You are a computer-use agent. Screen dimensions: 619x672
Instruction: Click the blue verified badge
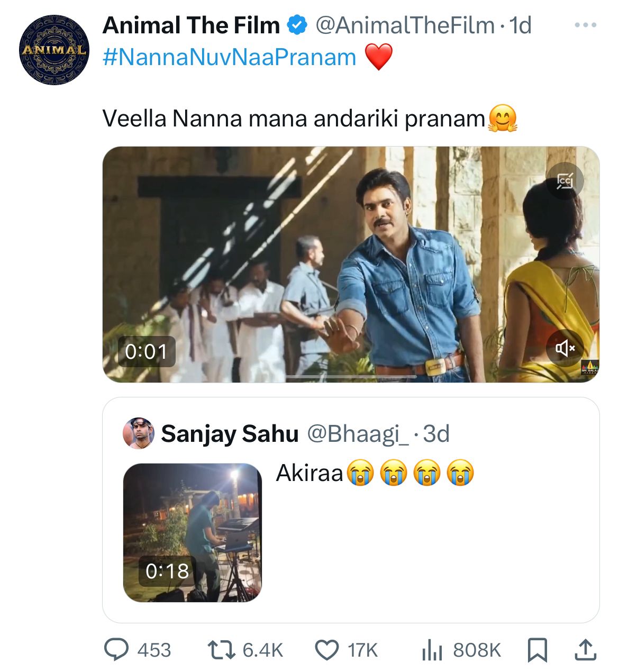click(x=297, y=25)
